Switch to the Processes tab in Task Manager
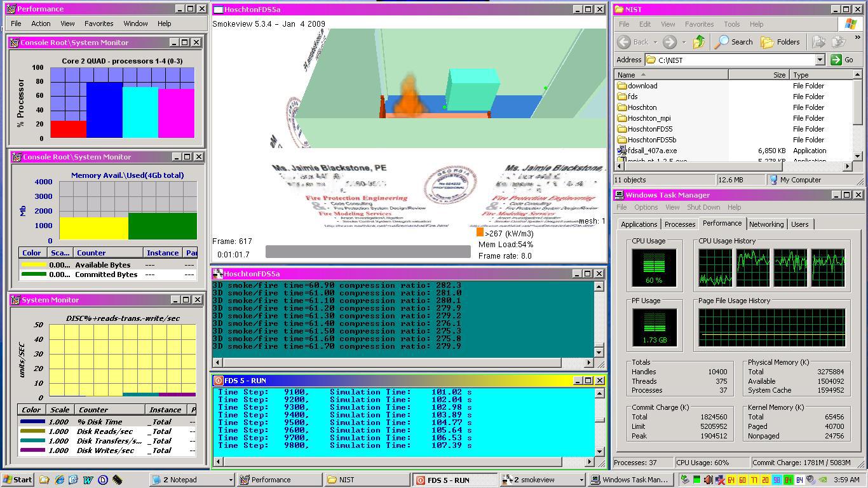The height and width of the screenshot is (488, 868). coord(679,224)
